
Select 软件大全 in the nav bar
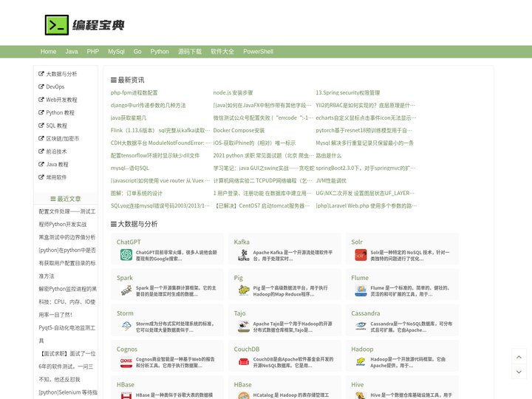point(222,52)
